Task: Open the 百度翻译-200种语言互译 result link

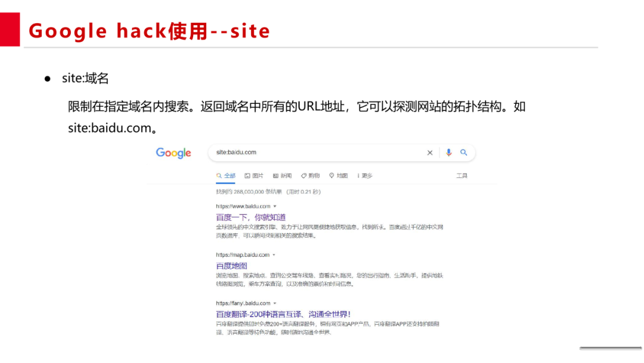Action: click(283, 314)
